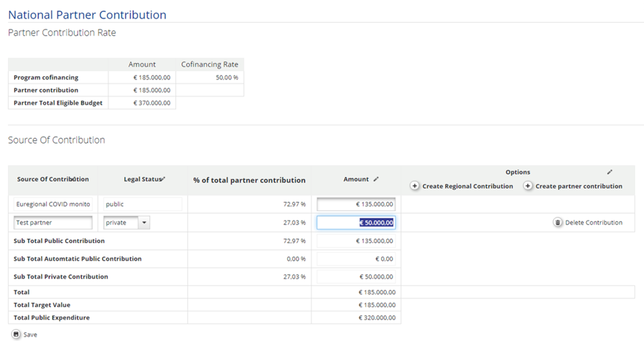Click the pencil icon in the Options header
Screen dimensions: 644x341
coord(610,172)
